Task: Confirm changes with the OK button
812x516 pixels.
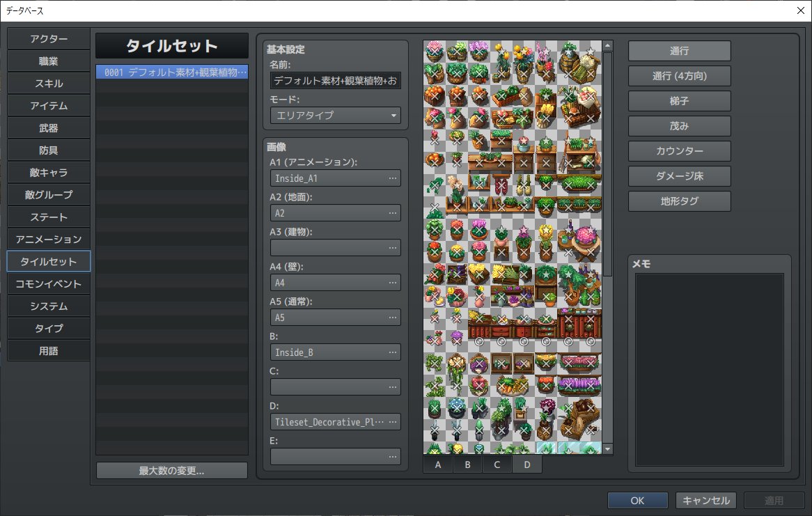Action: pos(637,500)
